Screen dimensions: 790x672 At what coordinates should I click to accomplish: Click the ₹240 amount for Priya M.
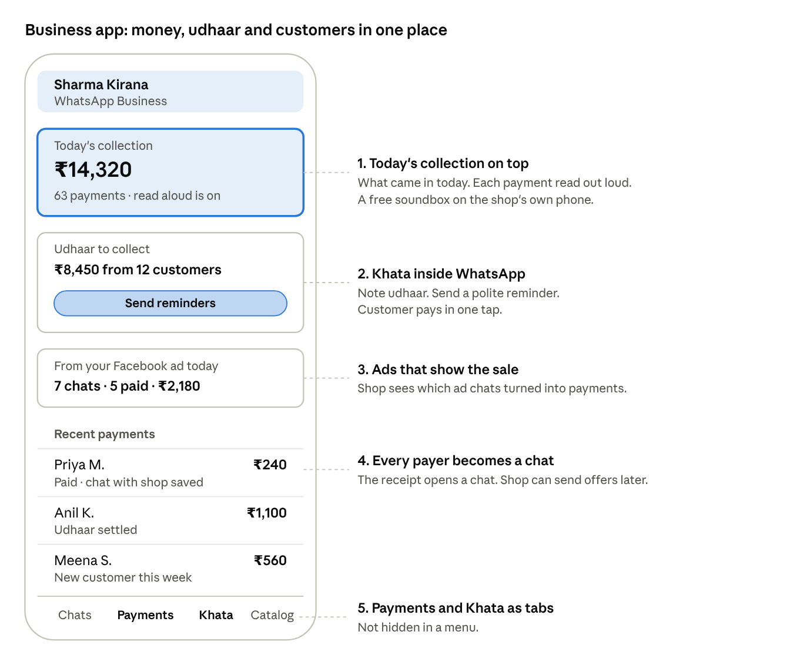coord(270,465)
